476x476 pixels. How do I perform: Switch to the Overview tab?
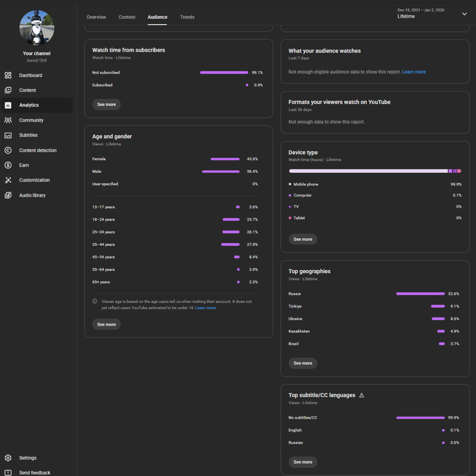96,17
